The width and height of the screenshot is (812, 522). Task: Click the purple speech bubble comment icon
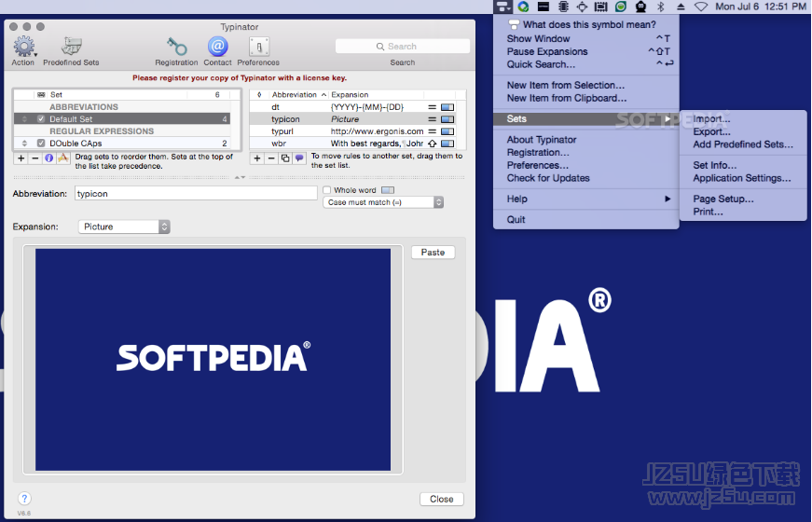[299, 158]
